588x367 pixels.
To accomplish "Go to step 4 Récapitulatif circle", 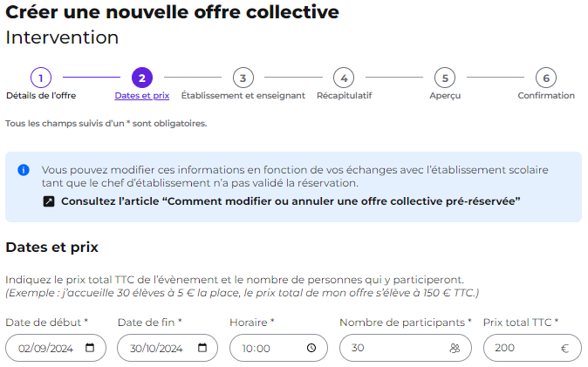I will point(344,78).
